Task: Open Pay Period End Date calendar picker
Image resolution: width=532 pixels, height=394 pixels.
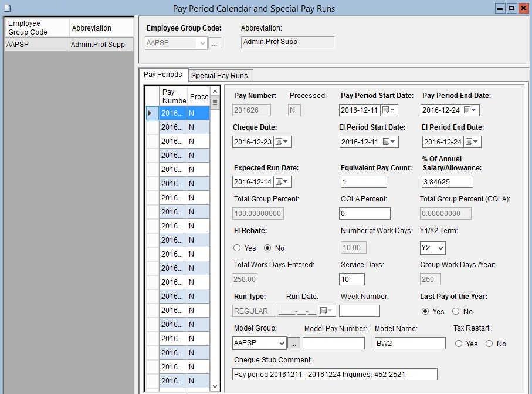Action: tap(470, 110)
